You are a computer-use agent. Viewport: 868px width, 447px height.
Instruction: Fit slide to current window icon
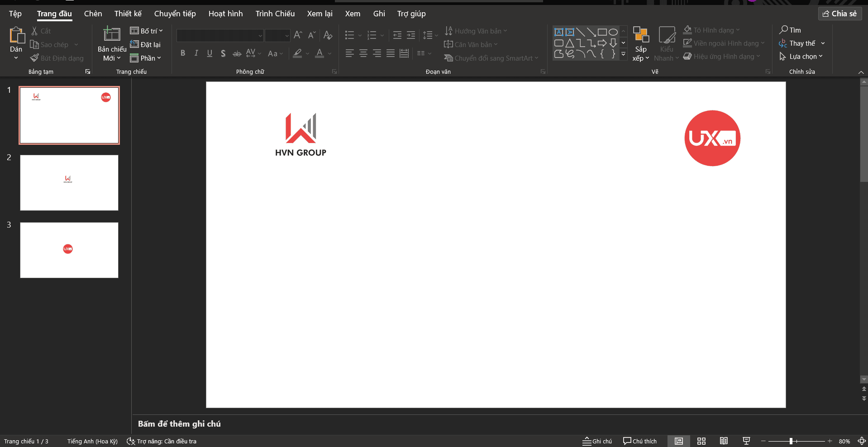861,441
